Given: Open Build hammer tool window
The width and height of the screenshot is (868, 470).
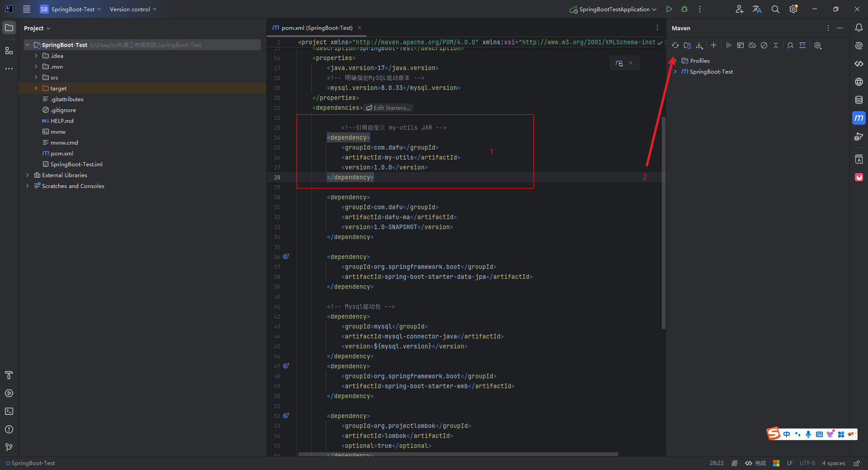Looking at the screenshot, I should (9, 375).
